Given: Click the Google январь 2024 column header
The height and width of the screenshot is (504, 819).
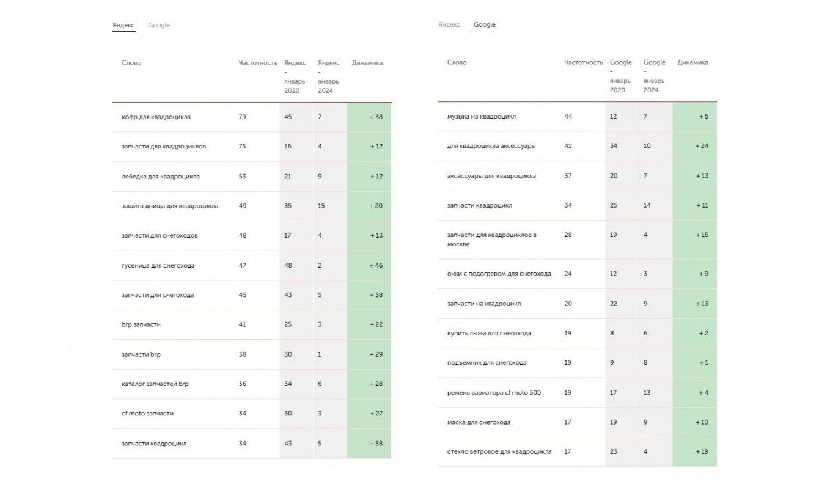Looking at the screenshot, I should pos(654,76).
